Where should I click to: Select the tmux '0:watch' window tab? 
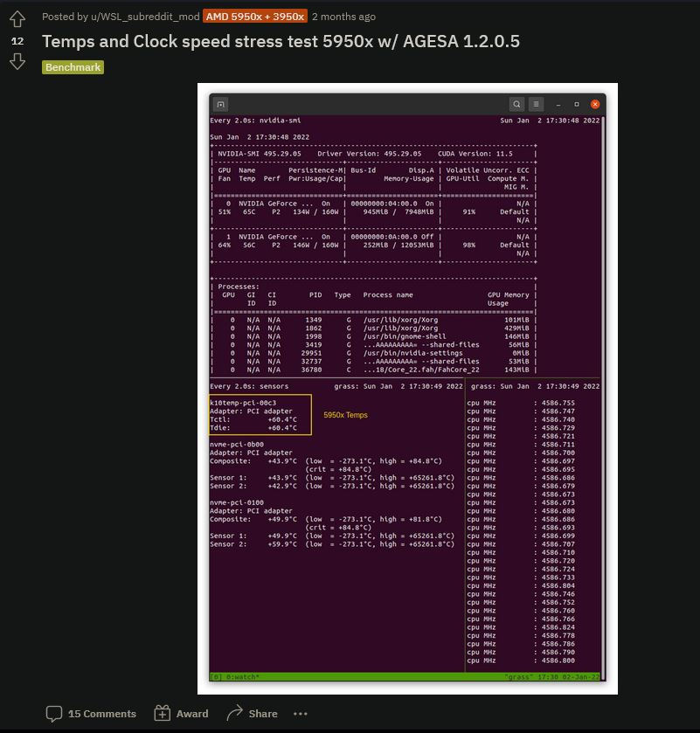click(x=235, y=677)
